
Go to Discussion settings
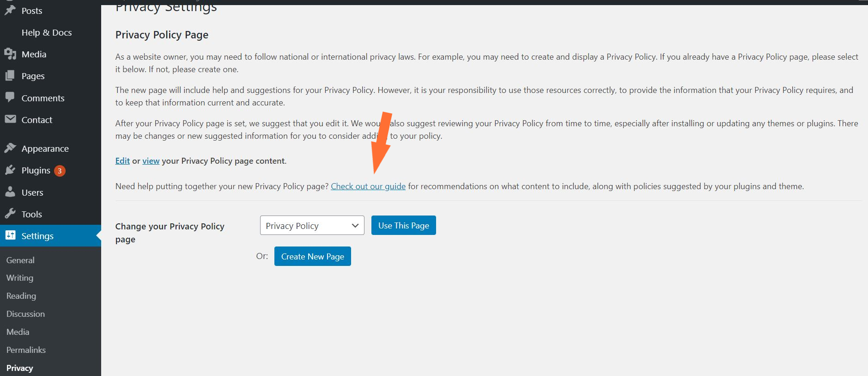(25, 314)
